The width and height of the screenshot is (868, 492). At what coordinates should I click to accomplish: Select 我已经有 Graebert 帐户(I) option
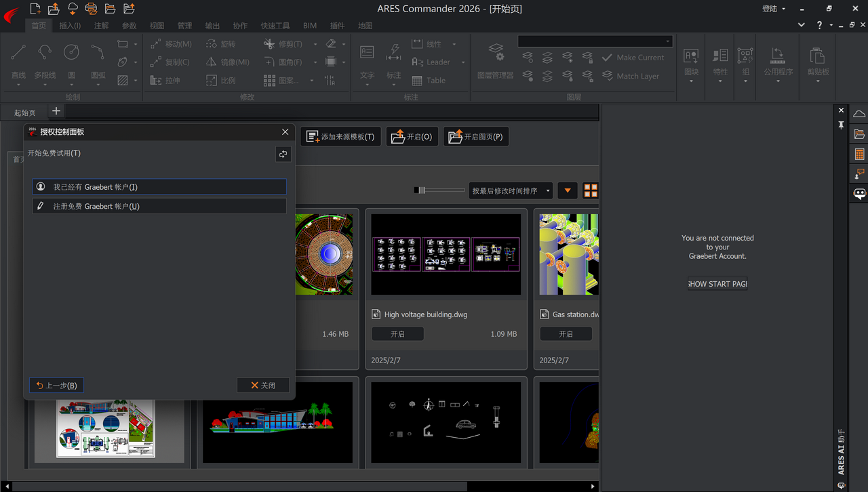pos(159,187)
